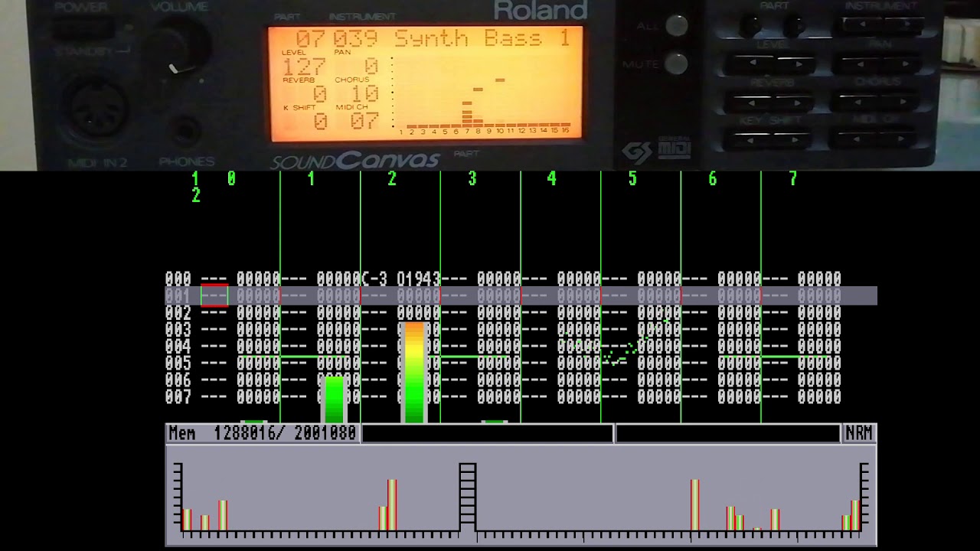Click the Chorus value 10 on LCD
Image resolution: width=980 pixels, height=551 pixels.
coord(366,94)
